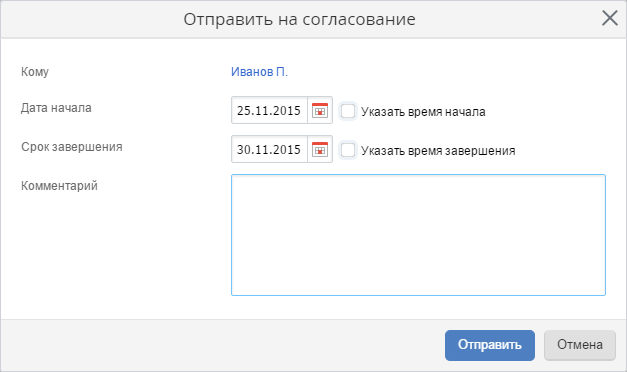Open the Иванов П. recipient link
The image size is (627, 372).
[260, 72]
